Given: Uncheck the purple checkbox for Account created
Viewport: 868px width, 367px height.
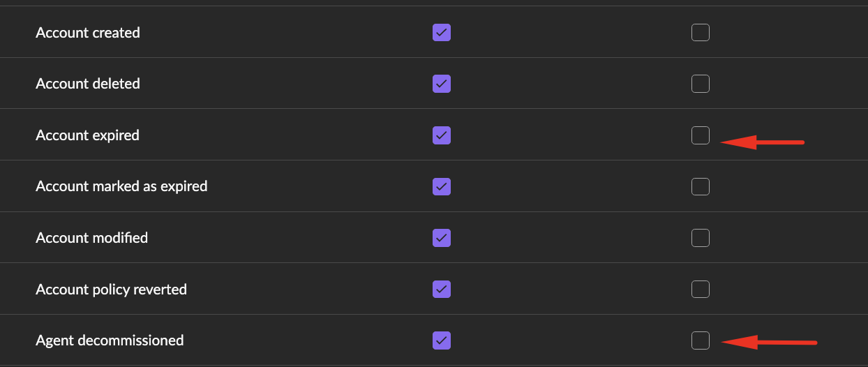Looking at the screenshot, I should [x=442, y=33].
